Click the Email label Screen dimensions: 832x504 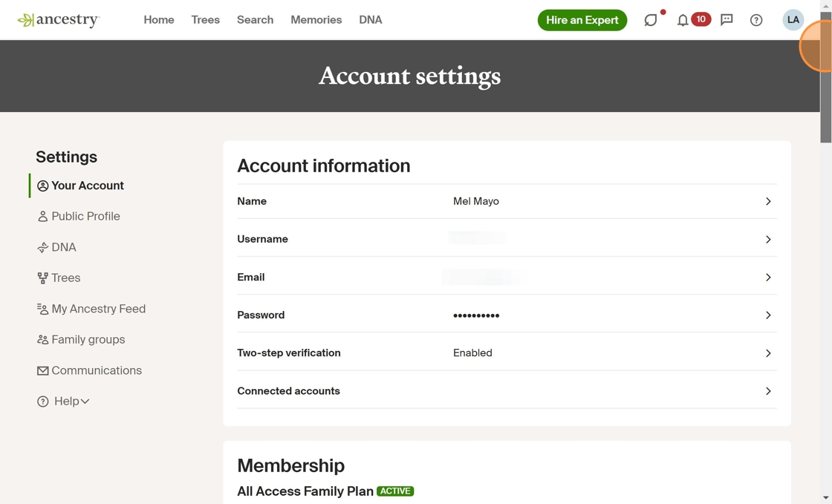(x=251, y=277)
